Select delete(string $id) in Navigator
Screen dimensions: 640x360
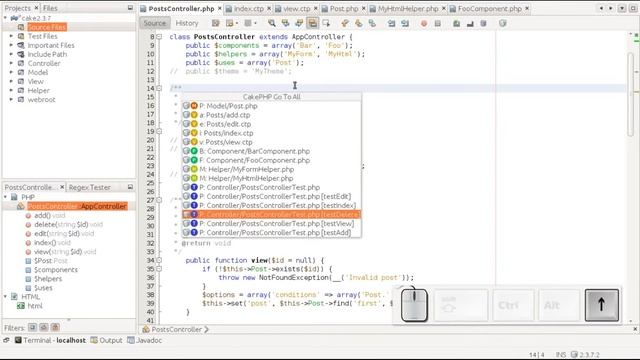pos(68,224)
